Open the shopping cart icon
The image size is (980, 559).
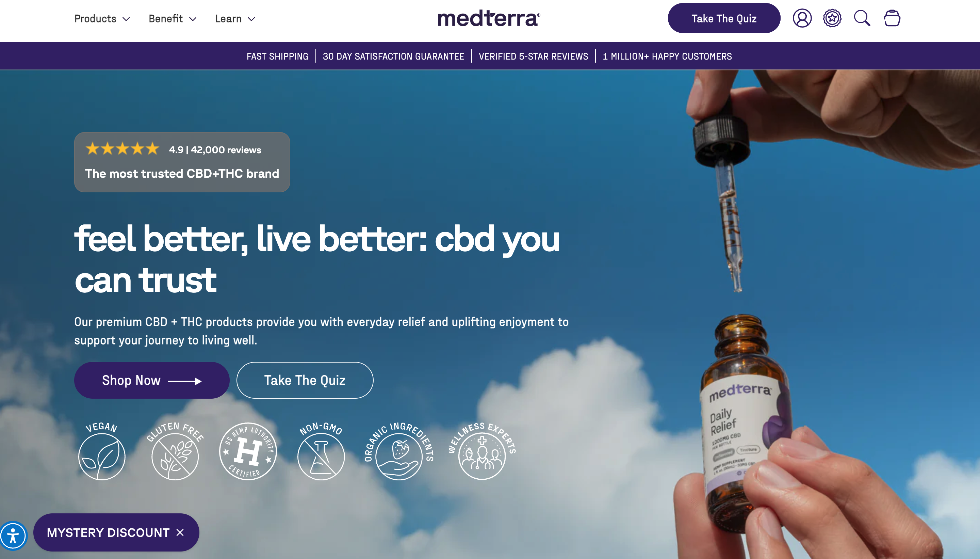pos(892,18)
